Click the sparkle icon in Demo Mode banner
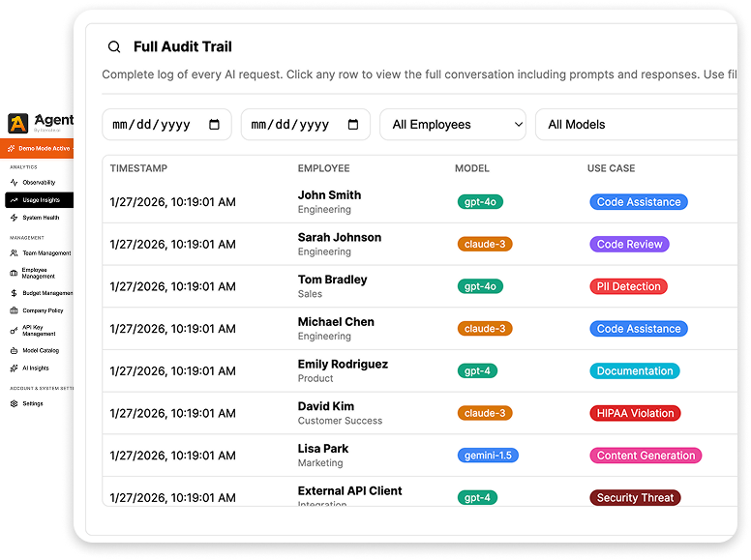The width and height of the screenshot is (751, 560). (x=12, y=148)
